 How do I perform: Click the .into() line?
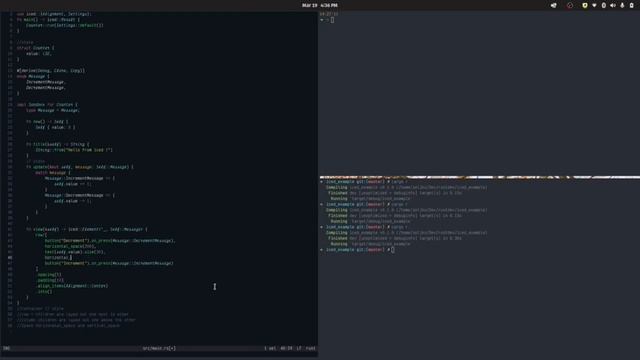click(x=44, y=292)
